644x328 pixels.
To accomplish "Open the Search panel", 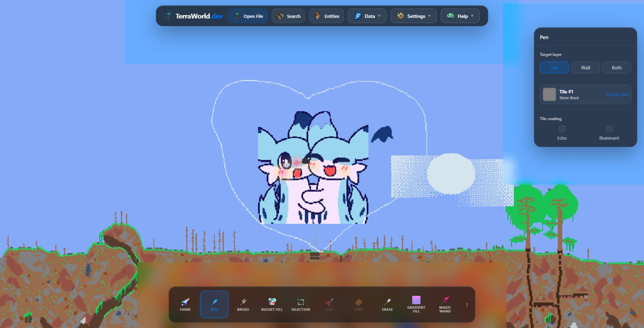I will tap(288, 16).
